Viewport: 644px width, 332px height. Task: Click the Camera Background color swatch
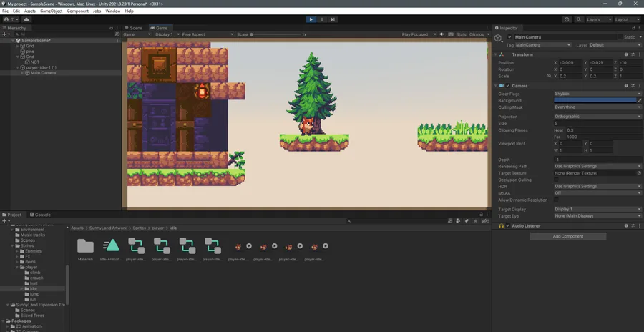pyautogui.click(x=595, y=100)
